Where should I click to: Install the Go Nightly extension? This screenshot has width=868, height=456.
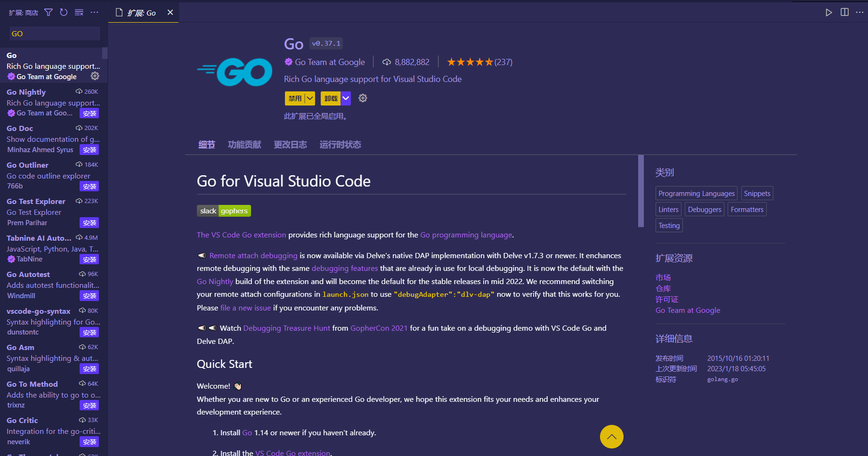tap(89, 113)
